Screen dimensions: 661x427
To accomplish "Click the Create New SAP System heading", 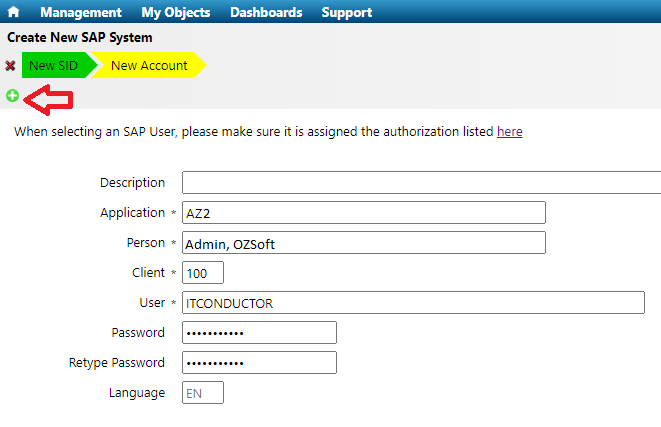I will tap(80, 37).
